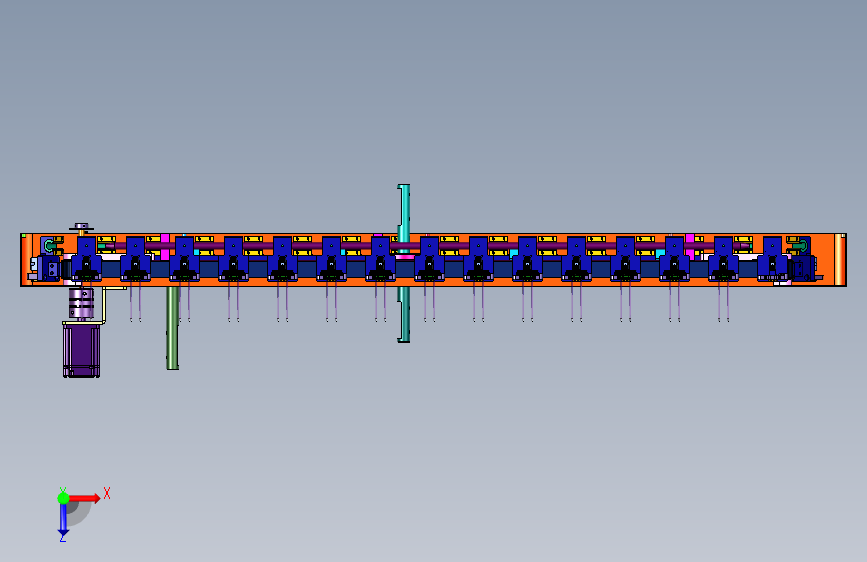
Task: Click the green Y axis dot on triad
Action: pos(63,498)
